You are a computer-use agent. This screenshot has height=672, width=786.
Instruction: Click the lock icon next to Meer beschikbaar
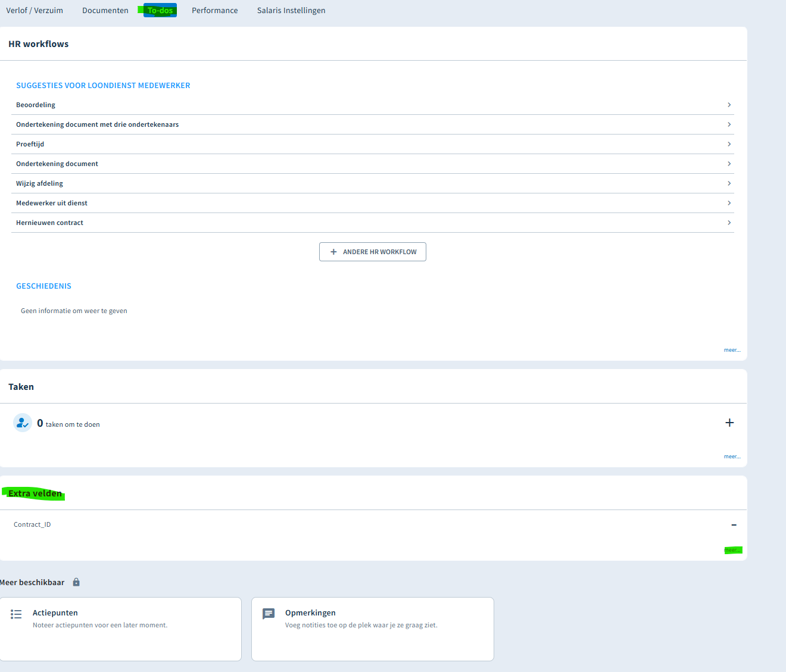[76, 582]
